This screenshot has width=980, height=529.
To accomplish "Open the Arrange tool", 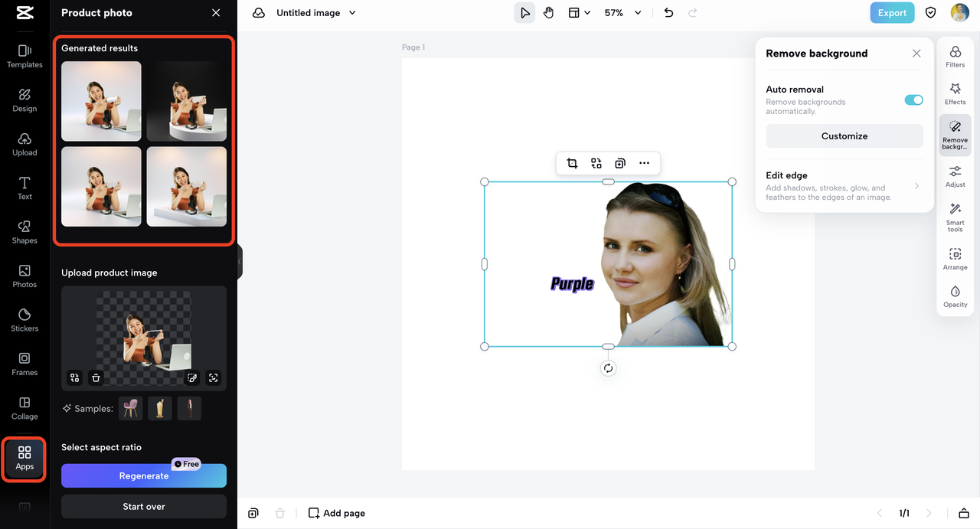I will coord(955,260).
